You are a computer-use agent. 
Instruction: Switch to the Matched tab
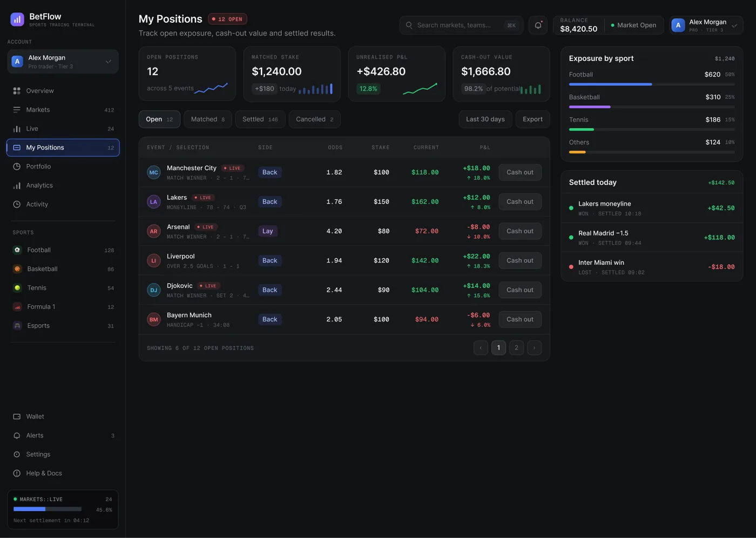click(208, 119)
